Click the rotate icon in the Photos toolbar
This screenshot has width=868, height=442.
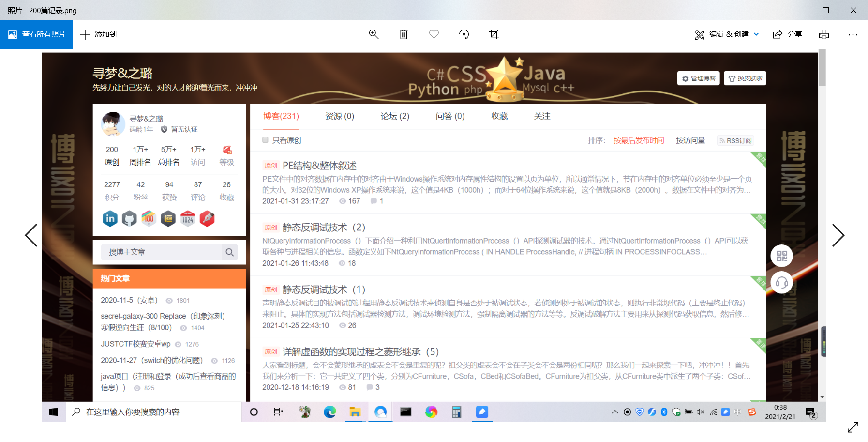(464, 34)
